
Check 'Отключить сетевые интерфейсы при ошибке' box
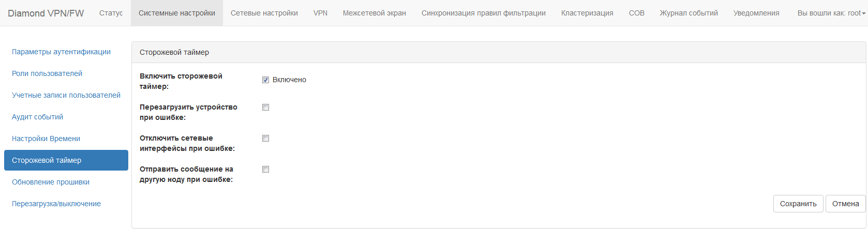tap(265, 139)
